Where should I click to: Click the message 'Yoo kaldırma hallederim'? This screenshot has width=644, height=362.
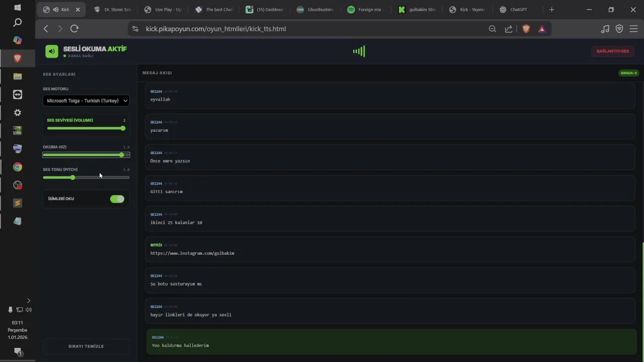[391, 342]
